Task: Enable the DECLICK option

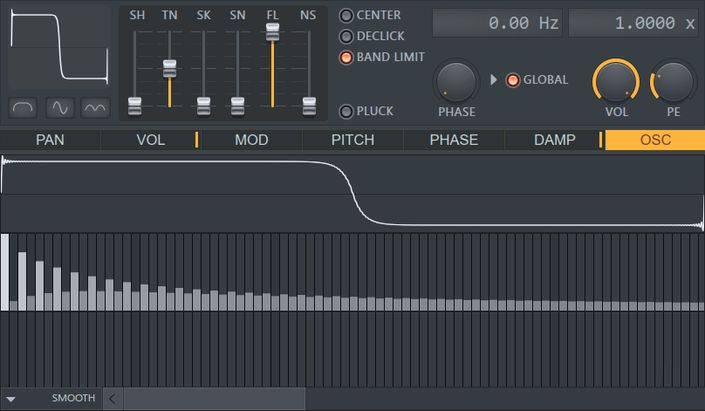Action: 346,36
